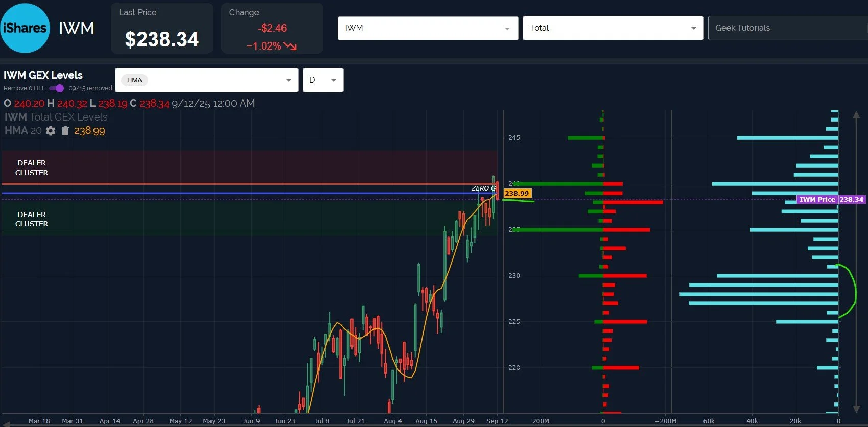
Task: Click the 09/15 removed label
Action: point(90,88)
